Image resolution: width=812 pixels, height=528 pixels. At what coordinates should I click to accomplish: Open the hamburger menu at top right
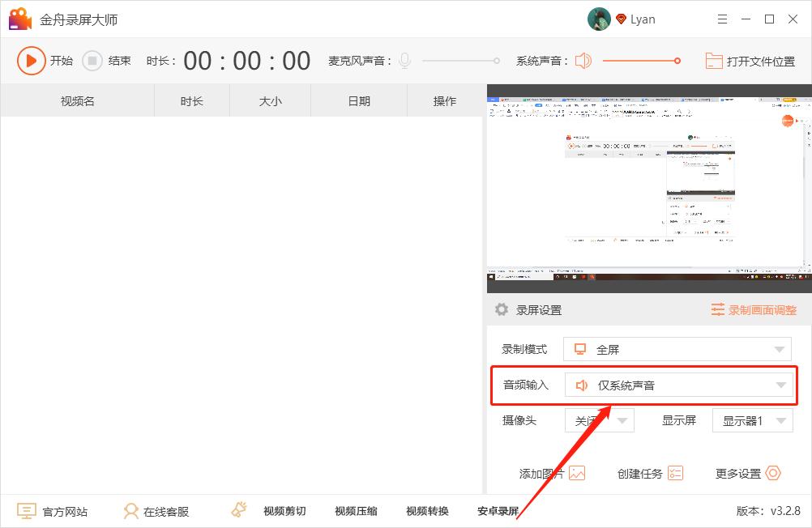(x=722, y=19)
